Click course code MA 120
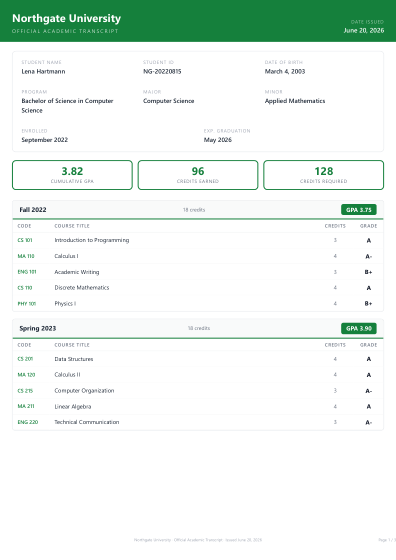 point(26,375)
